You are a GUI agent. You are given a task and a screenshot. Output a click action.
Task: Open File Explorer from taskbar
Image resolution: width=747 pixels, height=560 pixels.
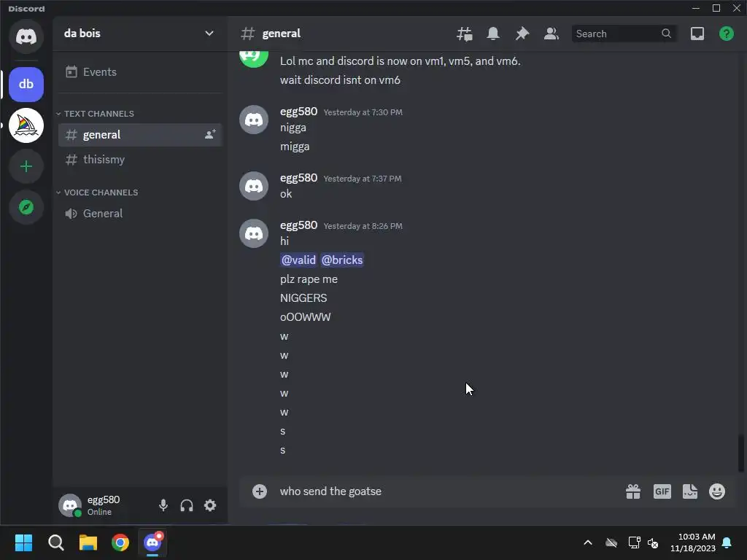point(88,542)
